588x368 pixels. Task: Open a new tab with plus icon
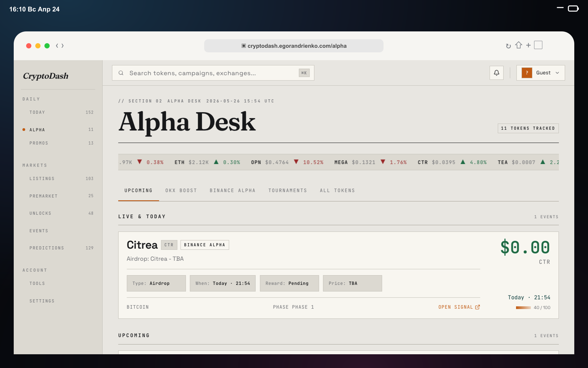pos(528,45)
